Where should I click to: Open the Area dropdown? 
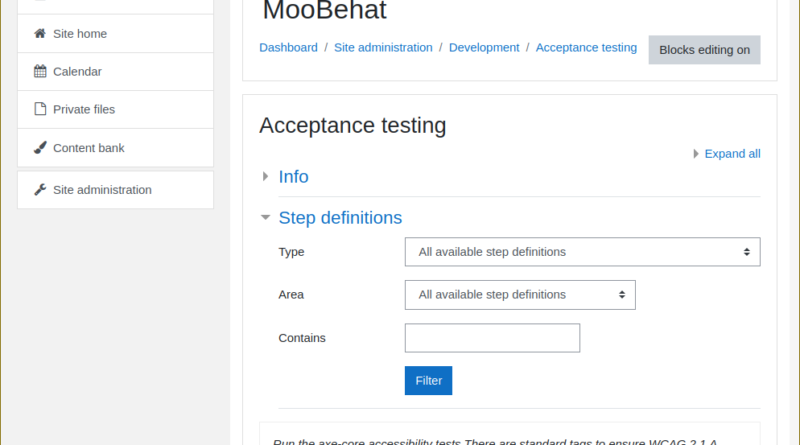520,295
